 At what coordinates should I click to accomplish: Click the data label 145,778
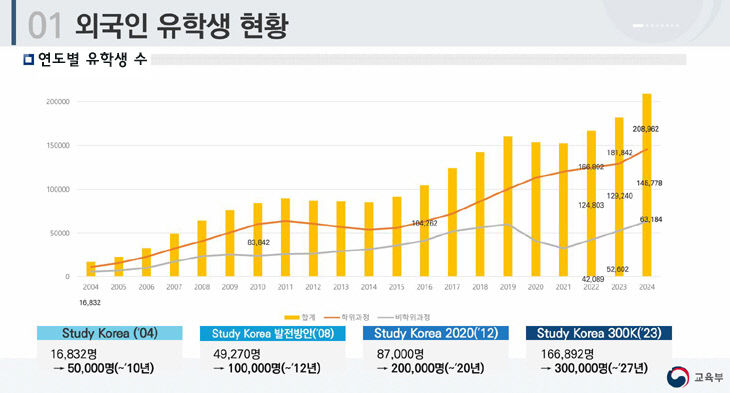click(649, 183)
